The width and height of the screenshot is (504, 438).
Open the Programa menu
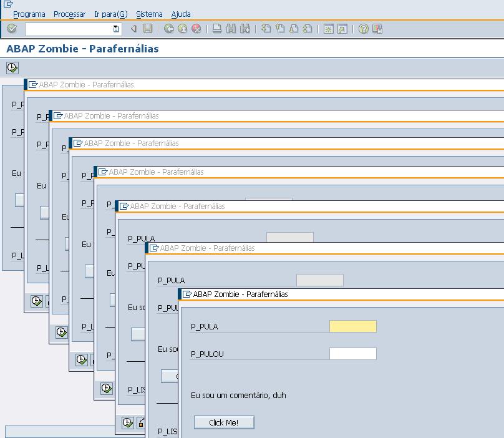pos(29,14)
